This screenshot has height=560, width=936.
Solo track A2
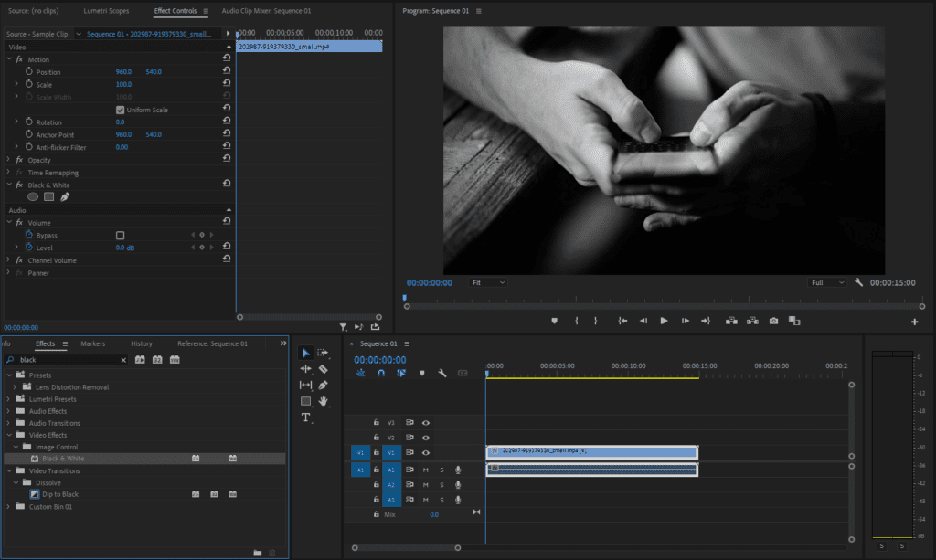[441, 485]
